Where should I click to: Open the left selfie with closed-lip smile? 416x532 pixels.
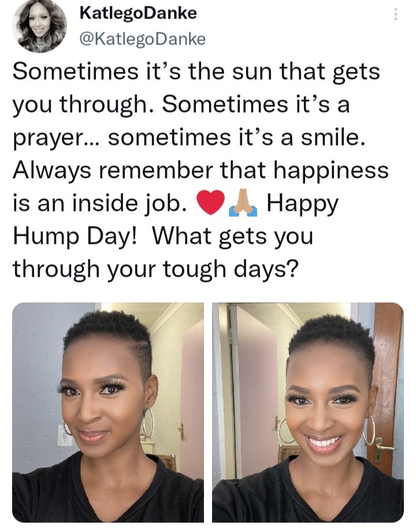click(x=108, y=412)
